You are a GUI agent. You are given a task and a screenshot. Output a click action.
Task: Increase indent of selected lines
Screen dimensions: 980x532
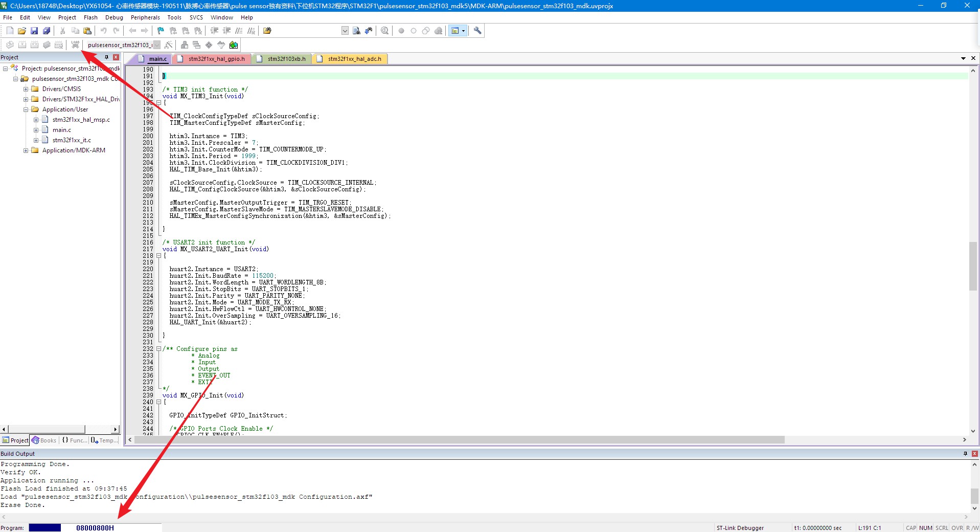[x=214, y=31]
